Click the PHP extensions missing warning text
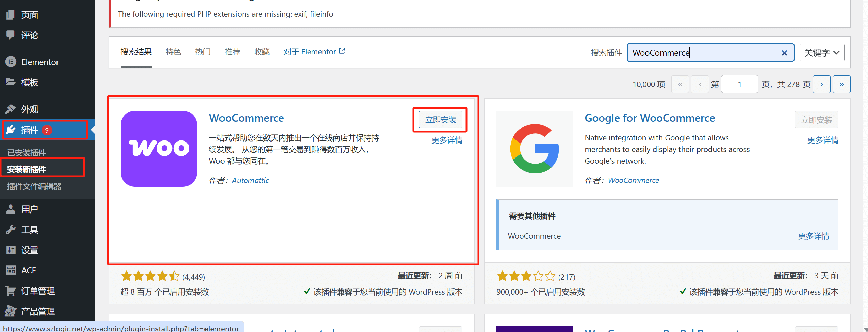This screenshot has height=332, width=868. [225, 14]
